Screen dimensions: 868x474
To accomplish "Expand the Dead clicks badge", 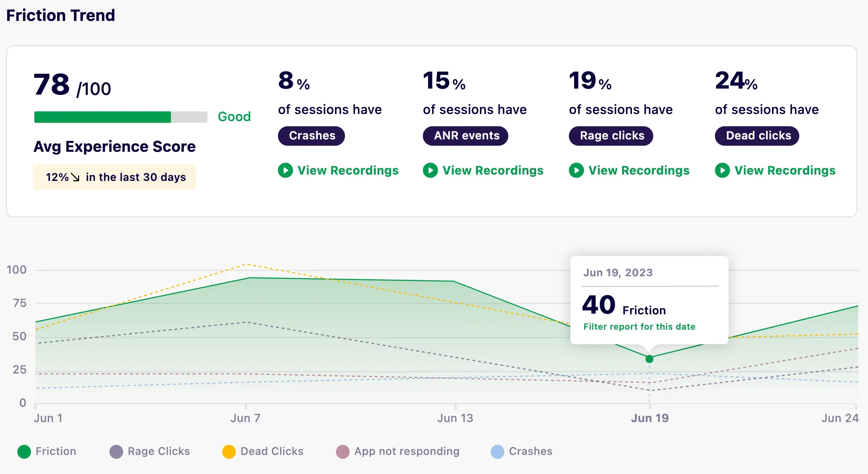I will 757,136.
